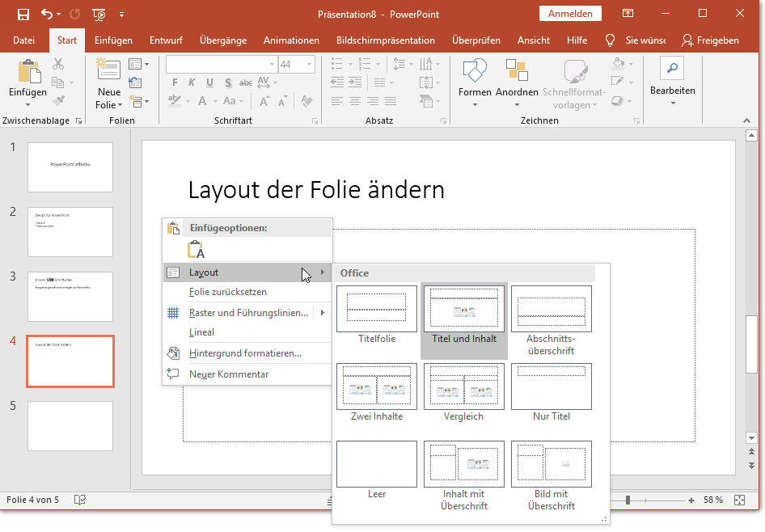Viewport: 765px width, 532px height.
Task: Open the font name combo box
Action: pos(222,64)
